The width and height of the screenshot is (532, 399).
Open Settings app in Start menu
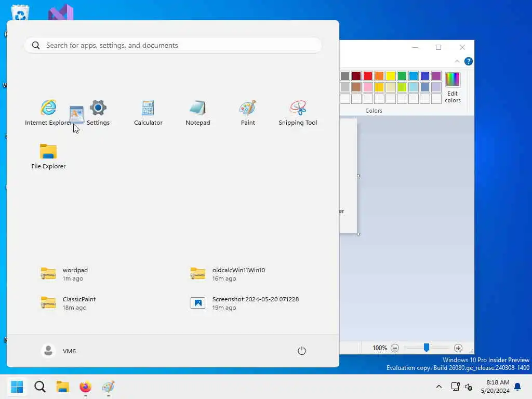pos(98,113)
